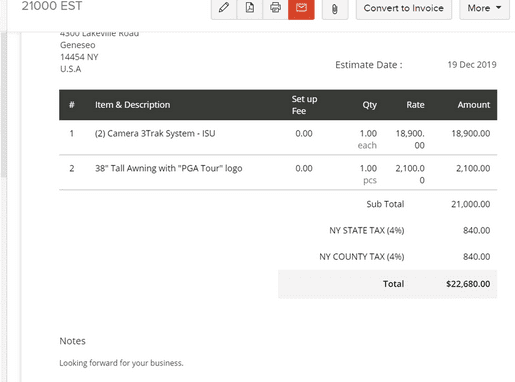Open the PDF export icon
515x382 pixels.
tap(250, 8)
